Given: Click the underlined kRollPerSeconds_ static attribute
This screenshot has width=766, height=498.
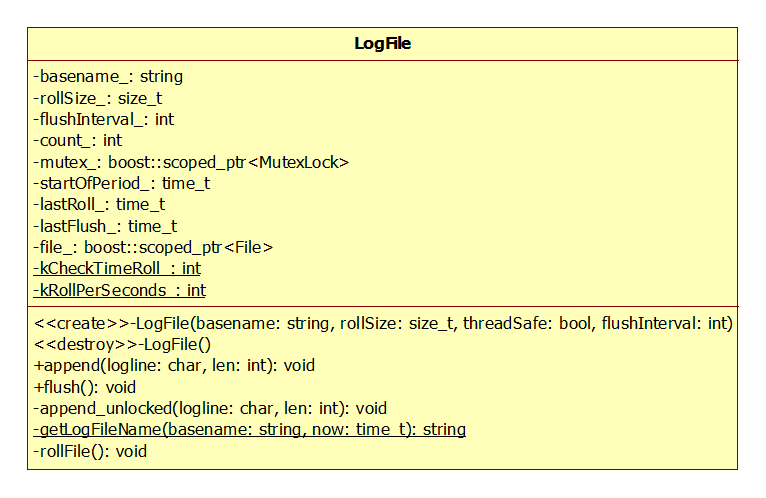Looking at the screenshot, I should pos(119,290).
